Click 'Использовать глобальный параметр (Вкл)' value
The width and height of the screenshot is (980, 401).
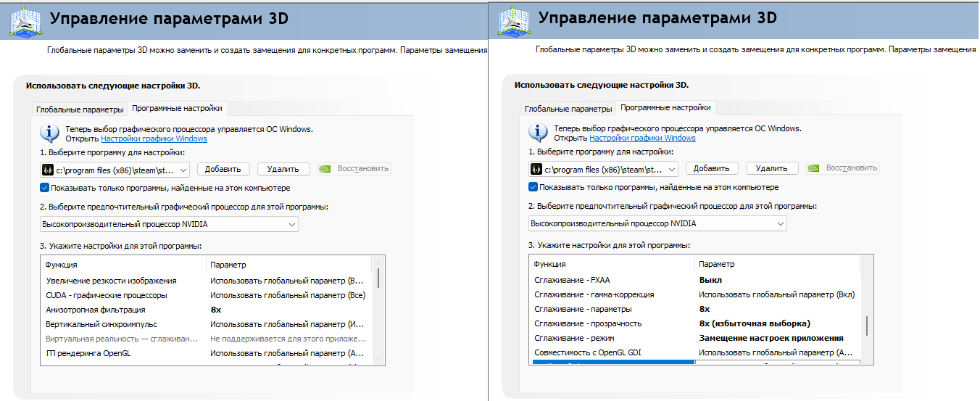click(777, 294)
